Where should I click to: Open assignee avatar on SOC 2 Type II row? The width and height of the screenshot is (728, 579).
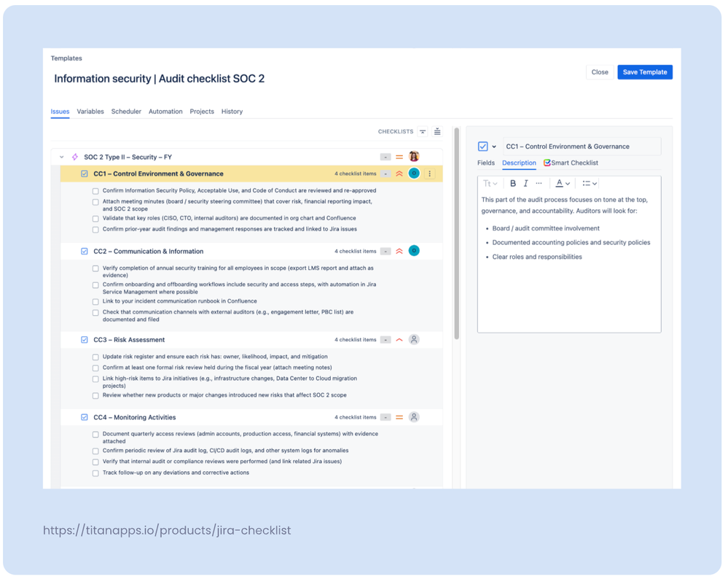pos(414,157)
